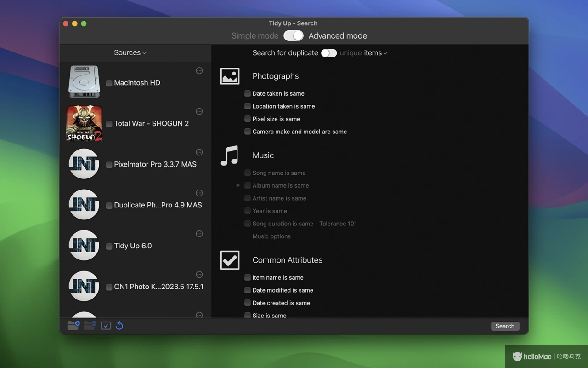Click the Duplicate Ph...Pro 4.9 MAS source icon
Screen dimensions: 588x368
point(84,205)
